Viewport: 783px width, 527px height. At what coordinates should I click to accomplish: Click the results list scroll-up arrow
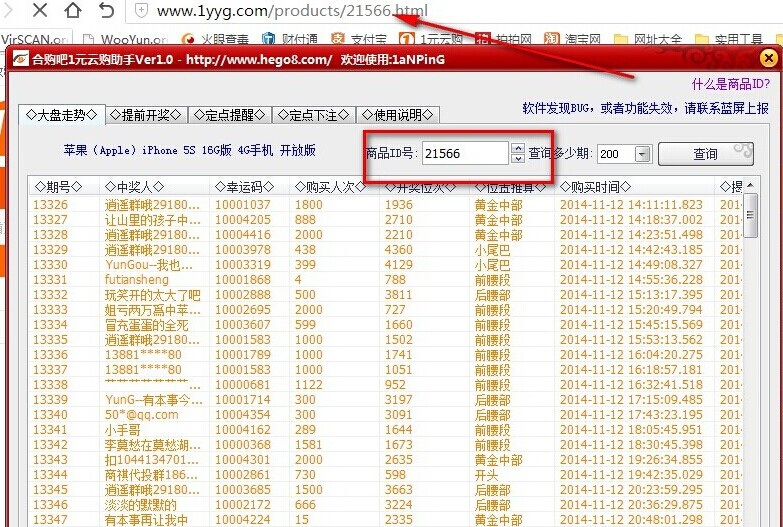(x=750, y=186)
